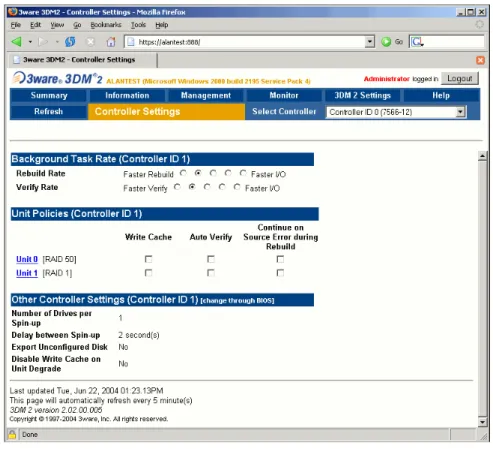Open the Management navigation tab
This screenshot has width=493, height=449.
coord(206,96)
